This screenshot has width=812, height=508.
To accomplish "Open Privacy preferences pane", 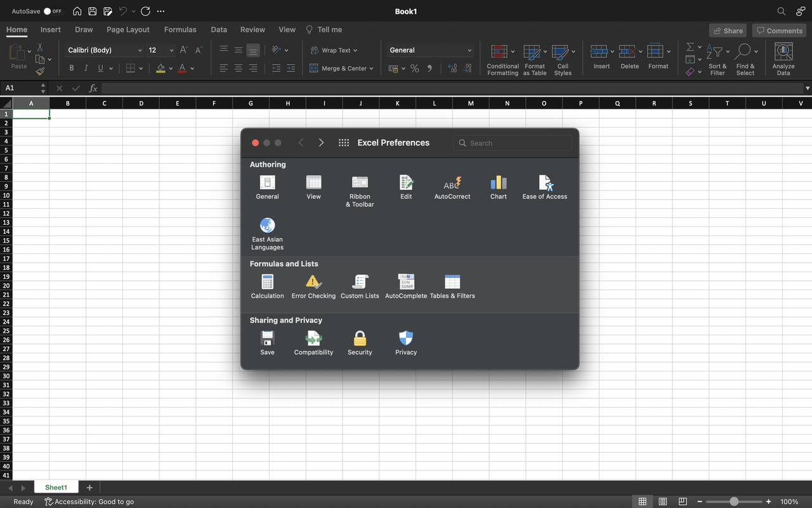I will (406, 343).
